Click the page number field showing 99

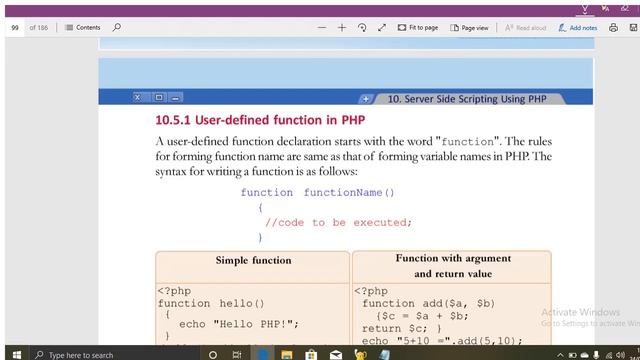pos(15,28)
